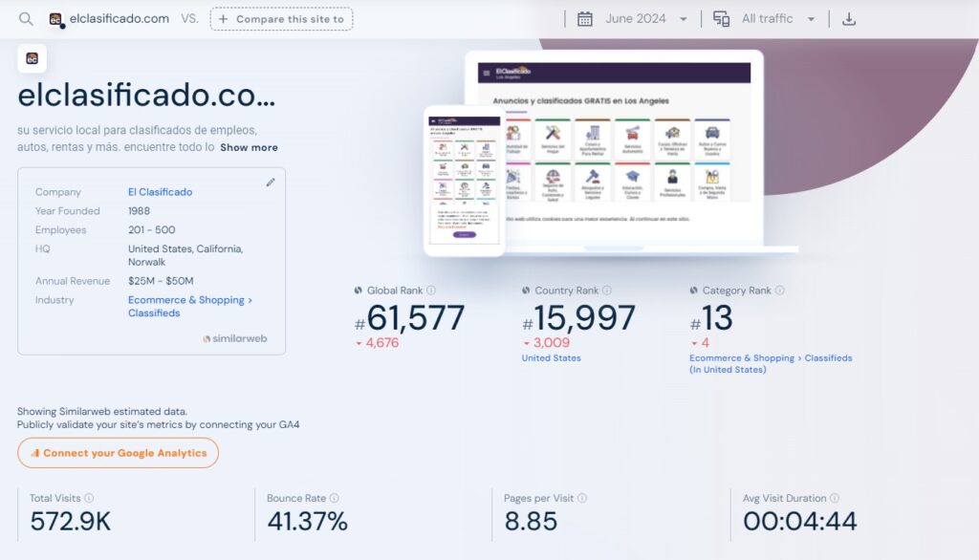The width and height of the screenshot is (979, 560).
Task: Click Compare this site to button
Action: point(282,19)
